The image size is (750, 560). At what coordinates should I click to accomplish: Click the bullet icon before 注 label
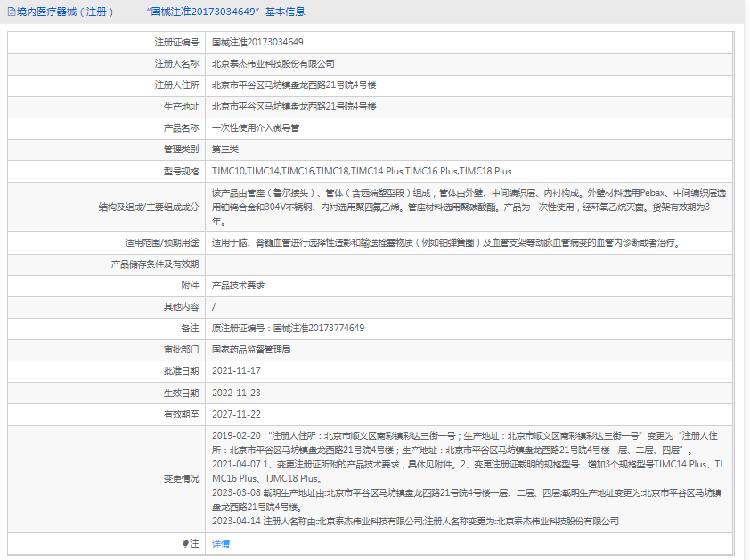click(185, 543)
